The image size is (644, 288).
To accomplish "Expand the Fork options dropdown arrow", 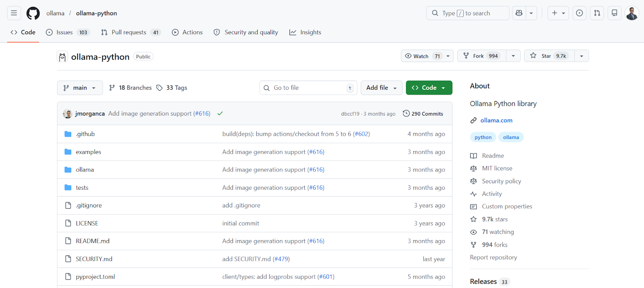I will pyautogui.click(x=513, y=56).
